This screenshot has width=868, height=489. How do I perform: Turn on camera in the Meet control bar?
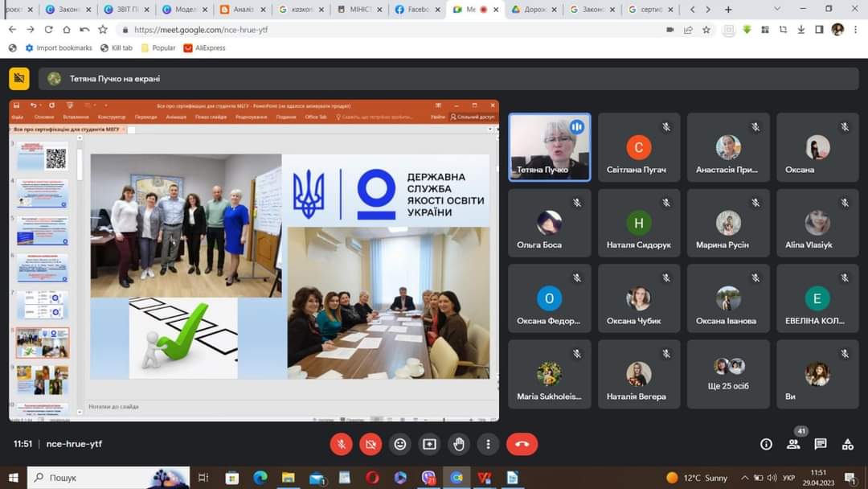pos(371,444)
